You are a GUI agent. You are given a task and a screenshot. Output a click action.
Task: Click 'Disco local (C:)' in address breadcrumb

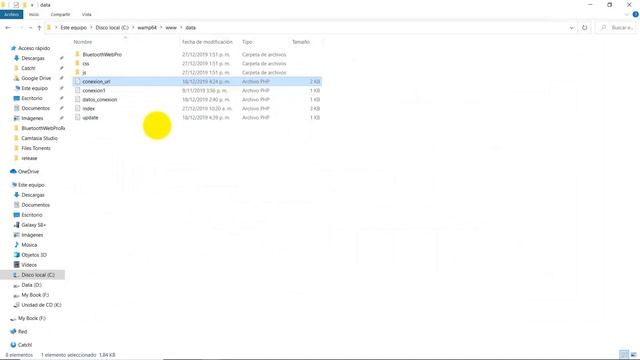pyautogui.click(x=112, y=28)
